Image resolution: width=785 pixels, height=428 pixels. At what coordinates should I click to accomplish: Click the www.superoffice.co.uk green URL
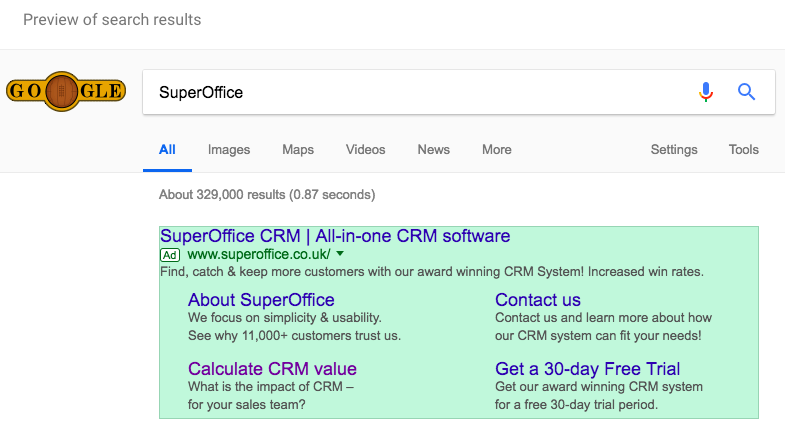[258, 255]
